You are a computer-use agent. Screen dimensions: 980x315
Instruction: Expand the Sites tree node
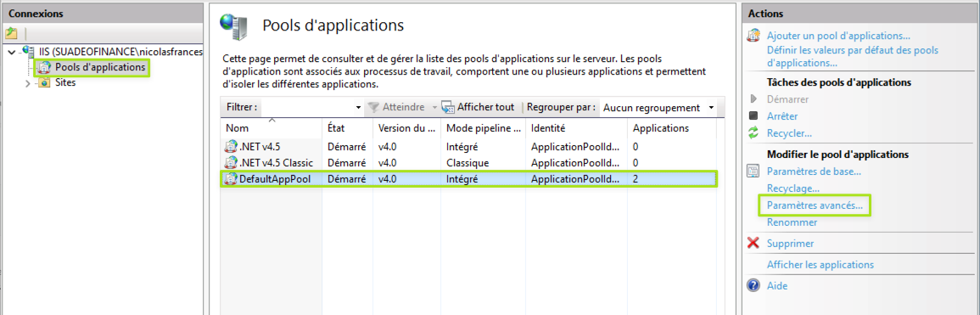click(x=27, y=83)
